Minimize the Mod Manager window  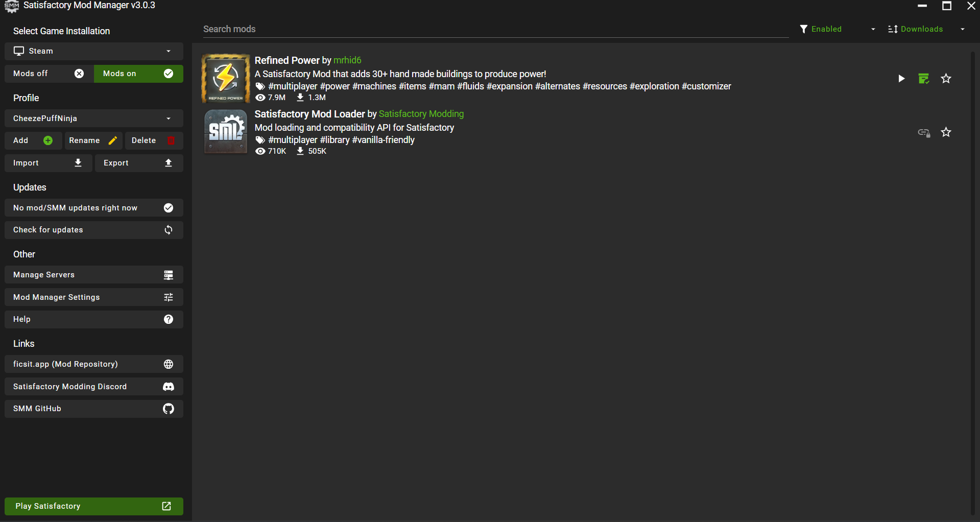[922, 6]
